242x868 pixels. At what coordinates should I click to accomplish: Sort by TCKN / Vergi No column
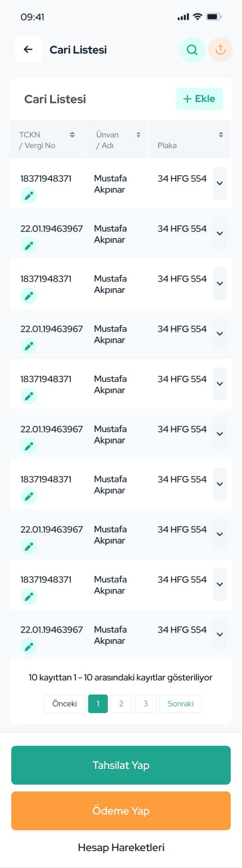72,135
